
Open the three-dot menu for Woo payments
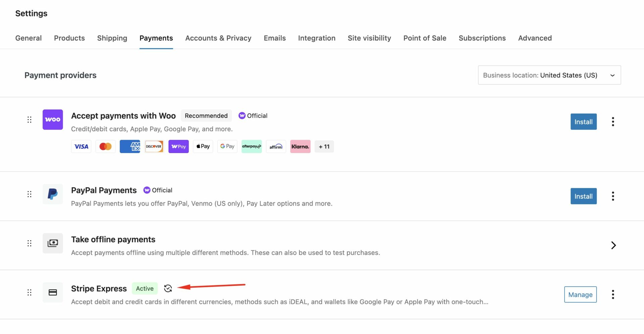(613, 122)
